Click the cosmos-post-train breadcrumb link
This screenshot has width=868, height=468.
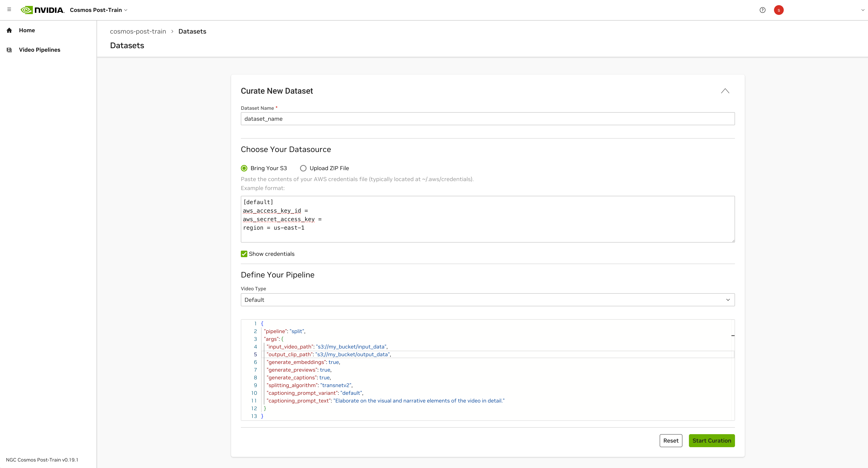click(x=138, y=31)
